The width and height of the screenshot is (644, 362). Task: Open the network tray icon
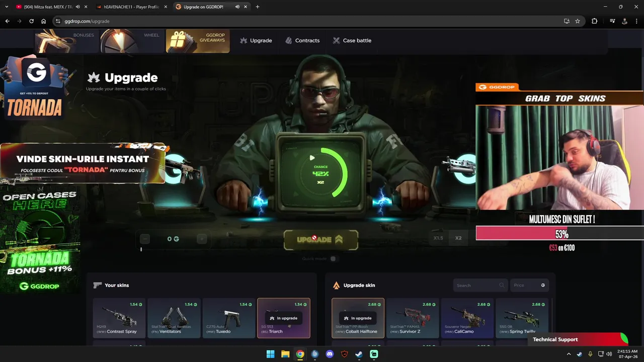pos(601,354)
